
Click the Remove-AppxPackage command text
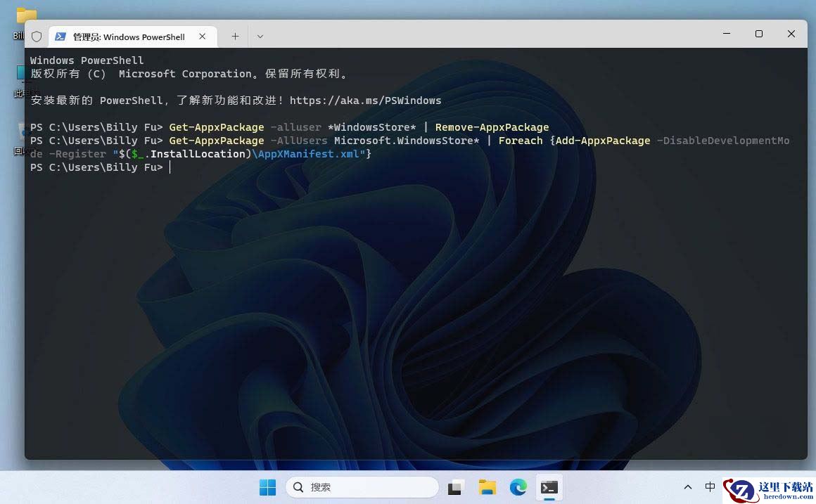pos(492,127)
